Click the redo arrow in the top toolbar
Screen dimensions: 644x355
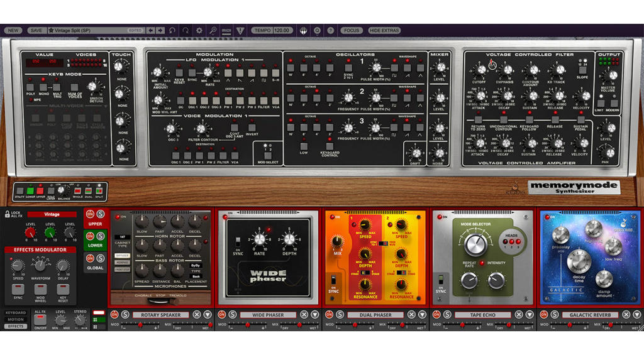(x=186, y=30)
